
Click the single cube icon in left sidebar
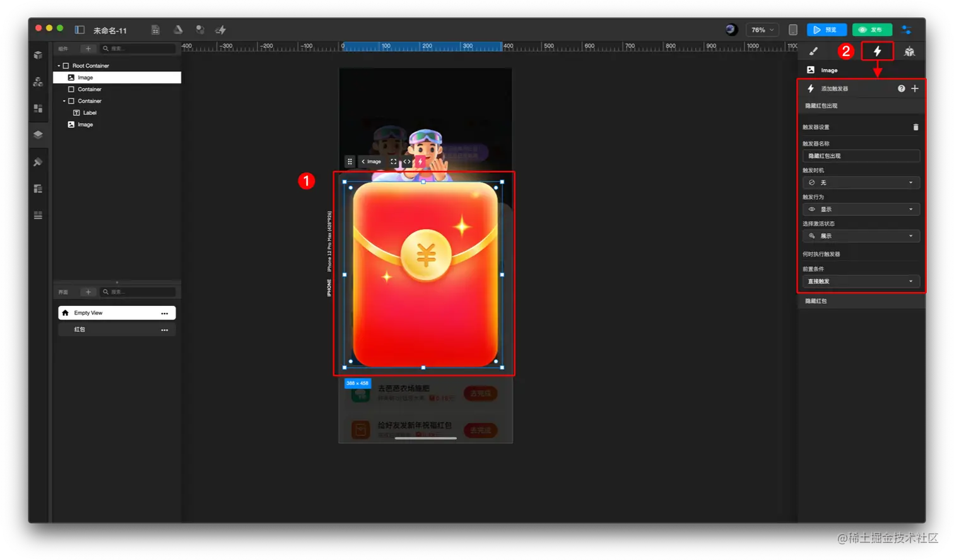[38, 55]
